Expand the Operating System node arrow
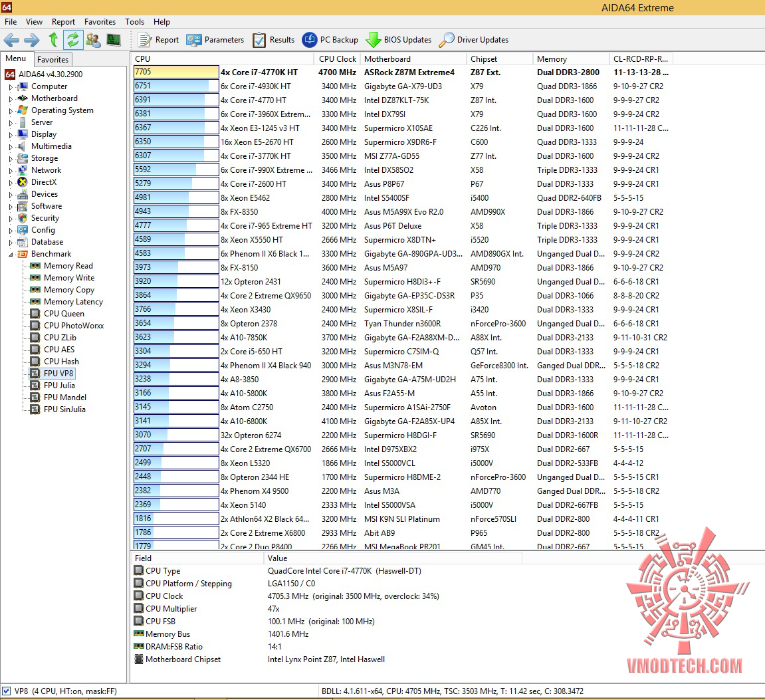 pyautogui.click(x=11, y=111)
